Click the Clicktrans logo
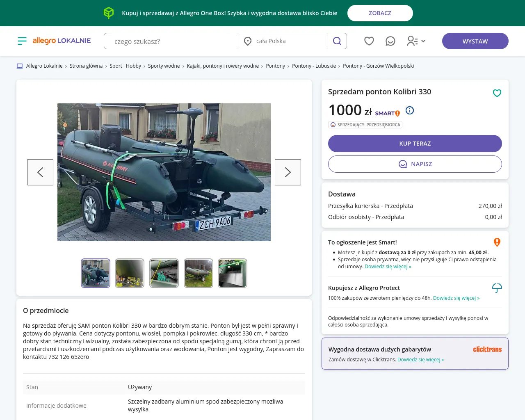This screenshot has width=525, height=420. (487, 349)
